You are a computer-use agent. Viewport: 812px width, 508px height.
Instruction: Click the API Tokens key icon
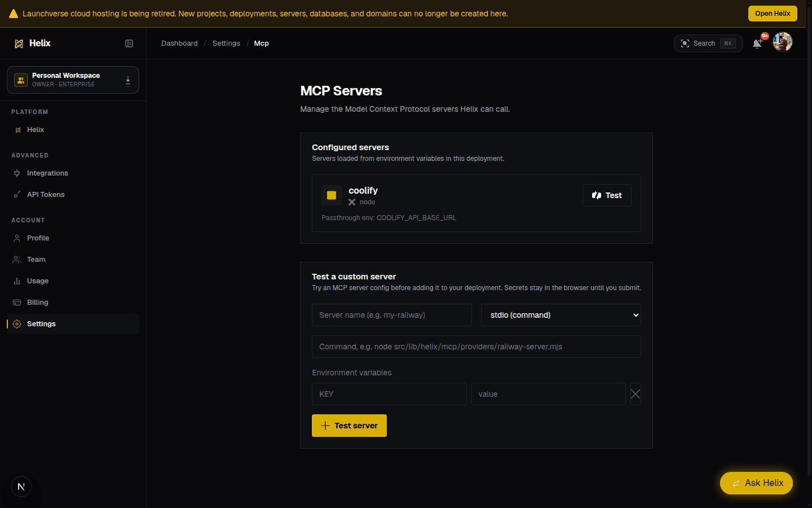[17, 195]
